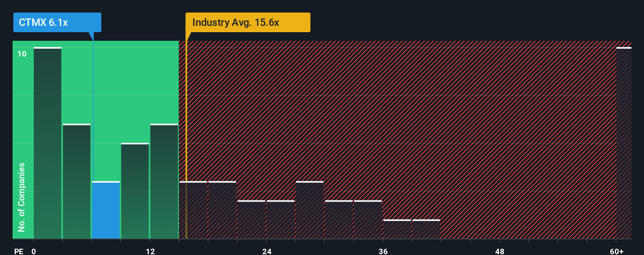Image resolution: width=644 pixels, height=255 pixels.
Task: Click the 60+ axis label
Action: [x=617, y=251]
